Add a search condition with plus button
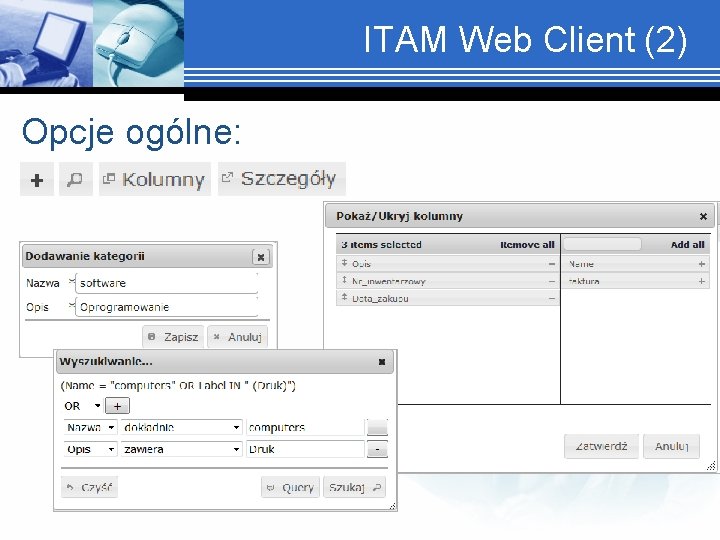Viewport: 720px width, 540px height. 117,406
